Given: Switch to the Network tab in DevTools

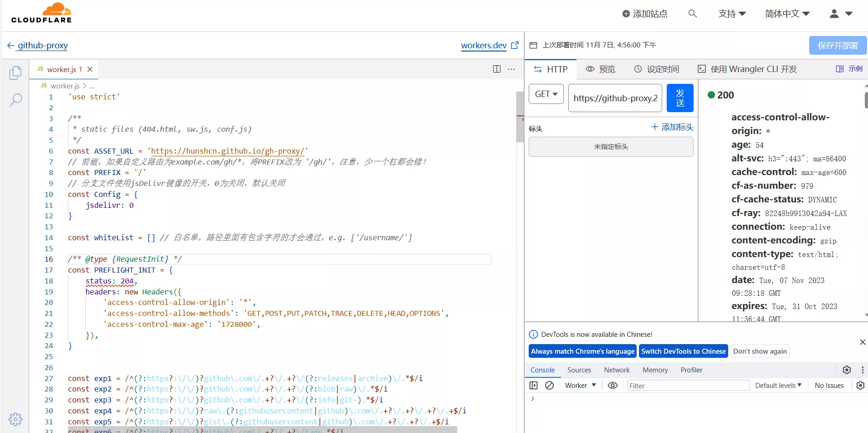Looking at the screenshot, I should [617, 370].
